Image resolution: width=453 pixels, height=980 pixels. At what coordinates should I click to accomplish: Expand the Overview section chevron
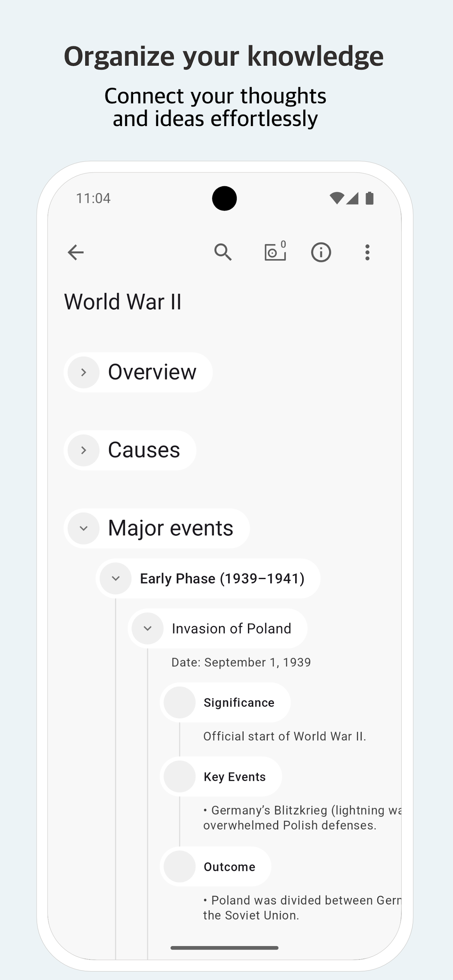pos(84,372)
